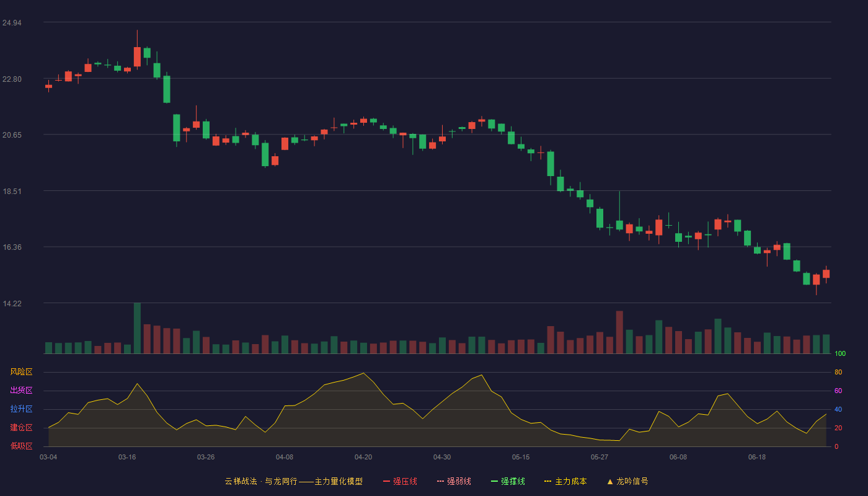Click the 05-27 date axis label

coord(600,457)
